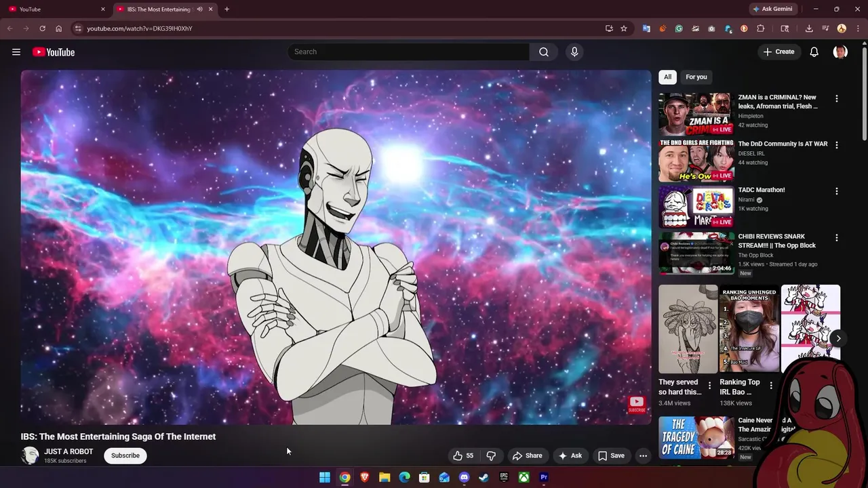Select the 'For you' filter chip
Viewport: 868px width, 488px height.
696,77
